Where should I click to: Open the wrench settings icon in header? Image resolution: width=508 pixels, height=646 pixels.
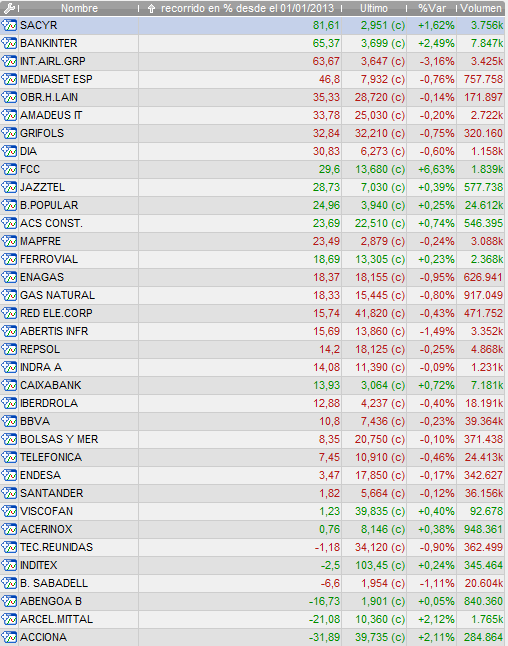(x=9, y=8)
